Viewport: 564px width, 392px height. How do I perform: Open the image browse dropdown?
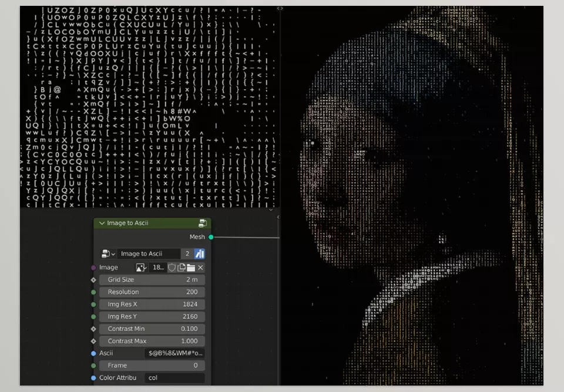pos(141,268)
